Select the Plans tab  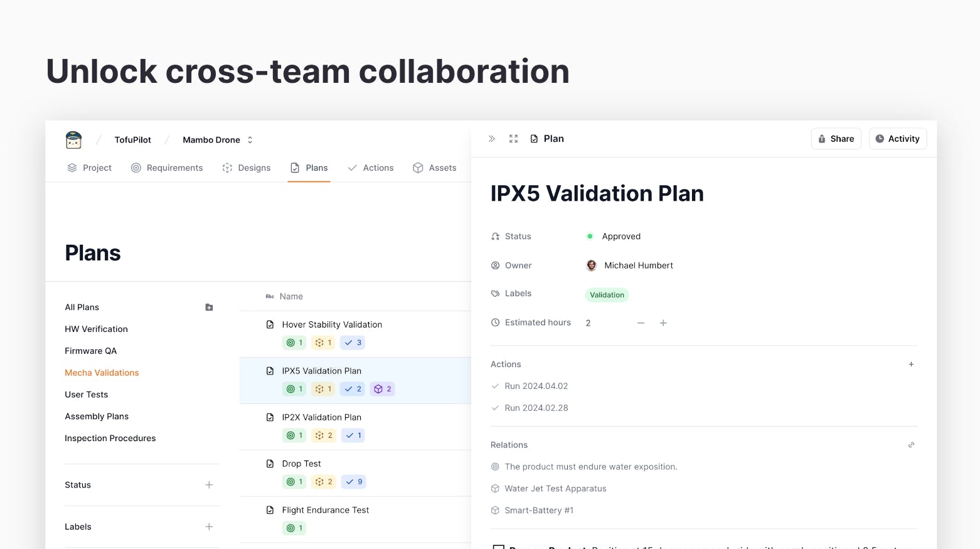(309, 168)
